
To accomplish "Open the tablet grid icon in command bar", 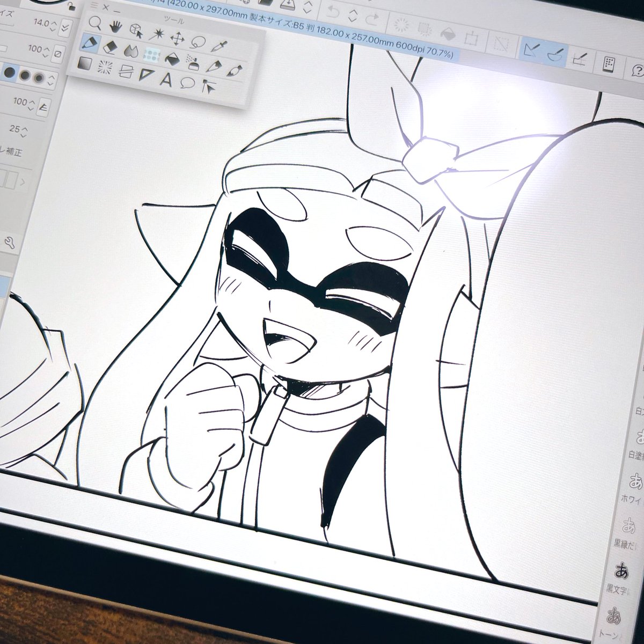I will point(610,64).
